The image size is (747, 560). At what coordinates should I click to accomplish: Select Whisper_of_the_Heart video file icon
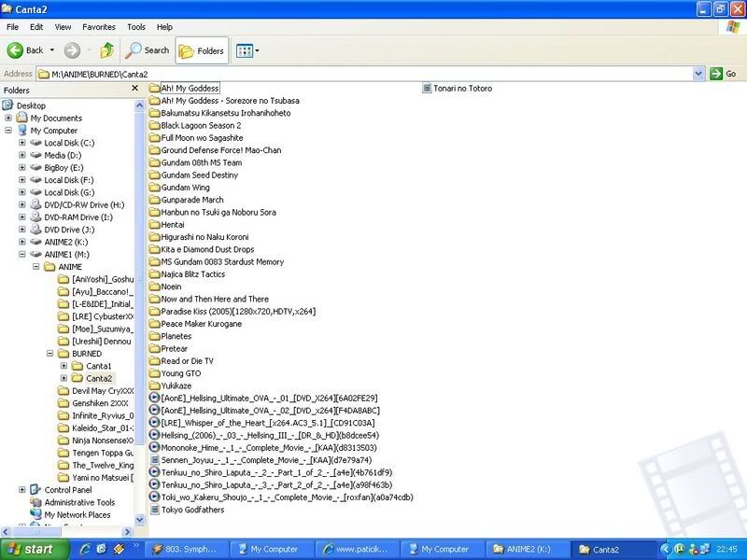click(x=154, y=423)
